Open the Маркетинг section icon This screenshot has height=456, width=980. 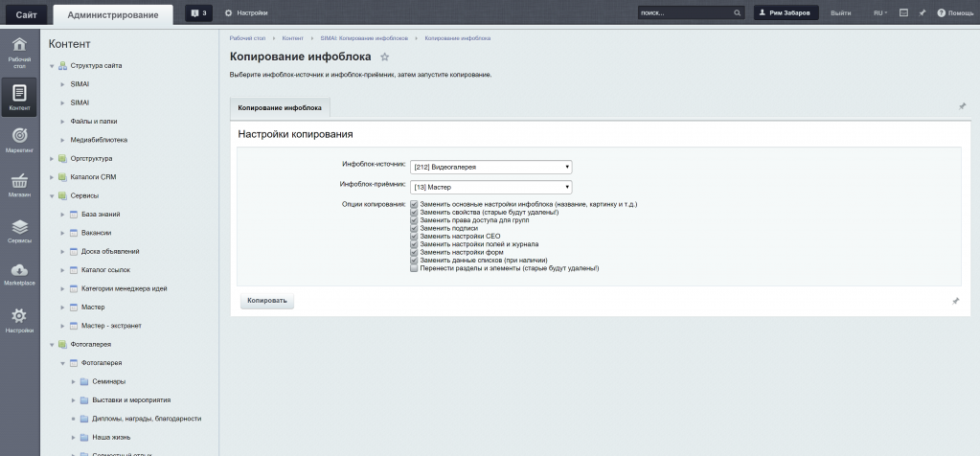click(x=19, y=140)
